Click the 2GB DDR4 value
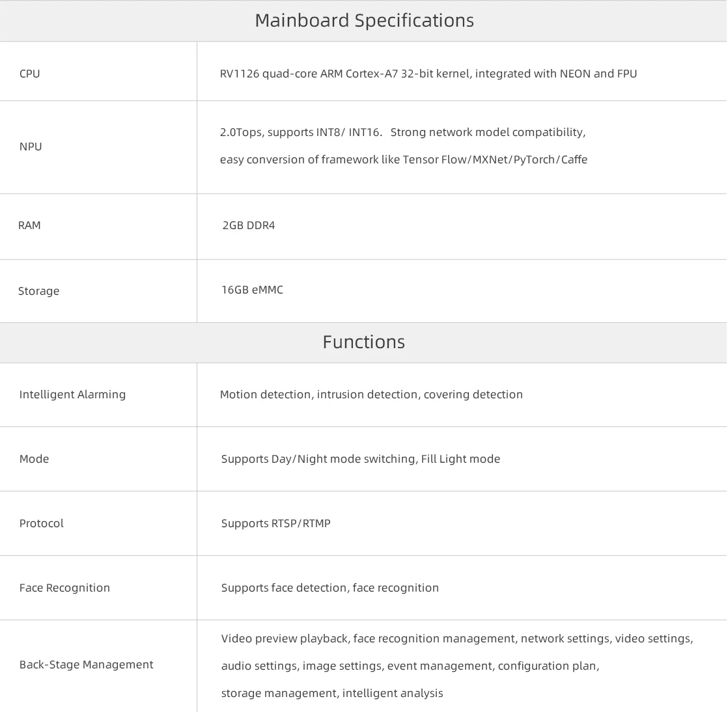 pyautogui.click(x=248, y=226)
